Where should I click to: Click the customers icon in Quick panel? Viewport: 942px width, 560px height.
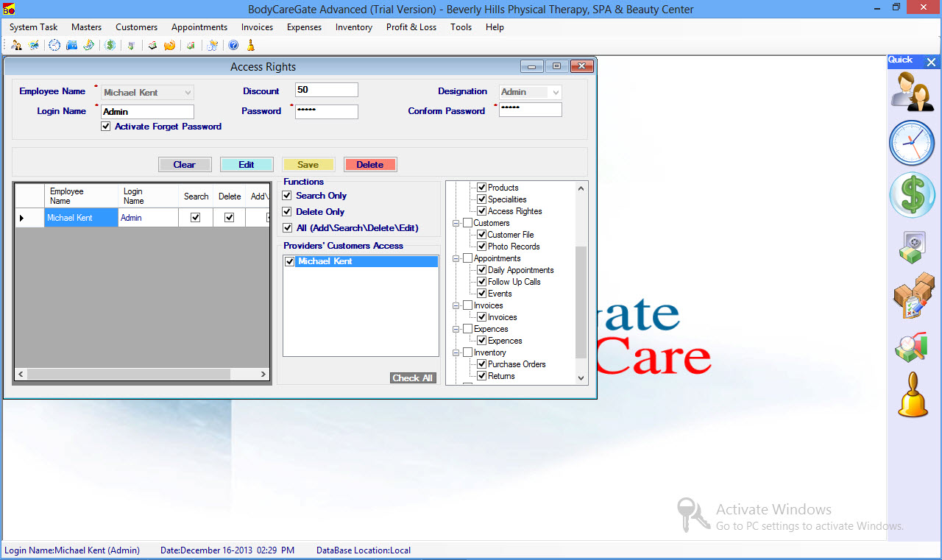(912, 92)
